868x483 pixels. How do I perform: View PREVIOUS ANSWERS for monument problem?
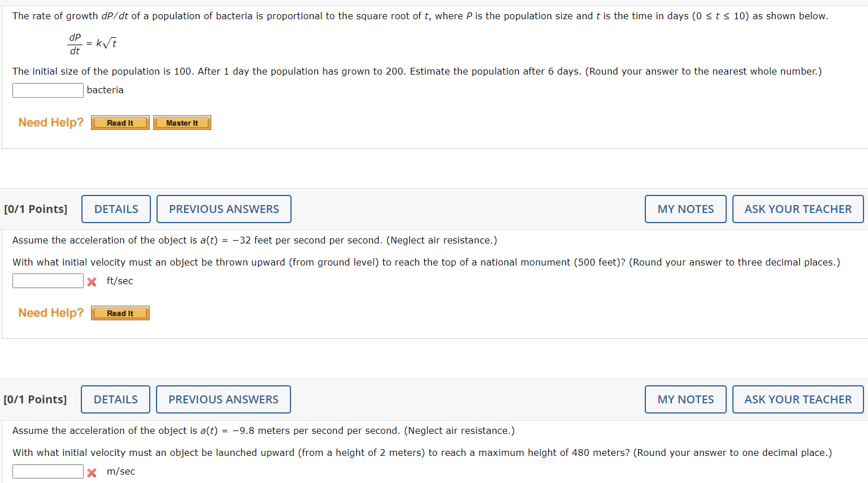224,209
